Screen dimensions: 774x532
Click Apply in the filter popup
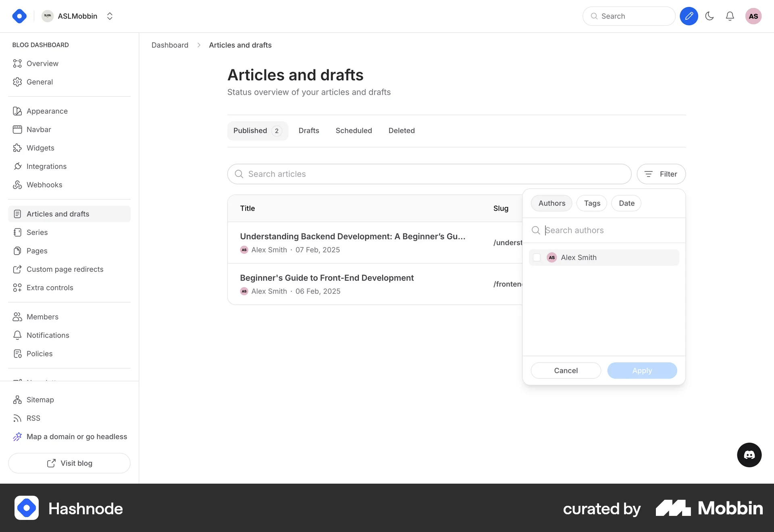click(x=642, y=370)
